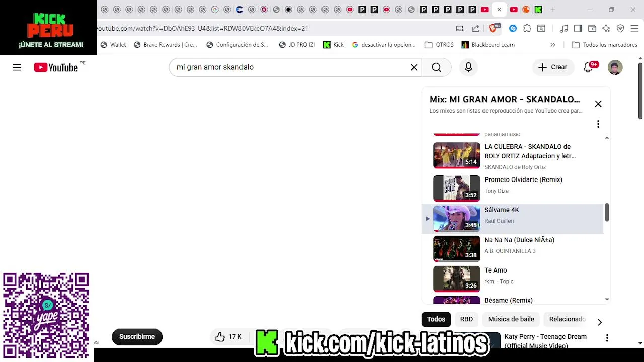644x362 pixels.
Task: Start voice search with the microphone
Action: (468, 67)
